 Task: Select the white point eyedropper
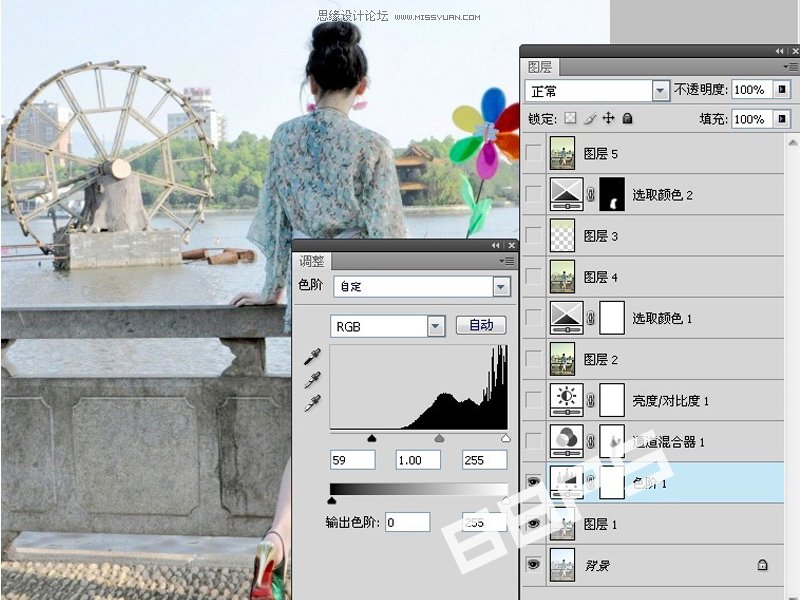click(312, 403)
